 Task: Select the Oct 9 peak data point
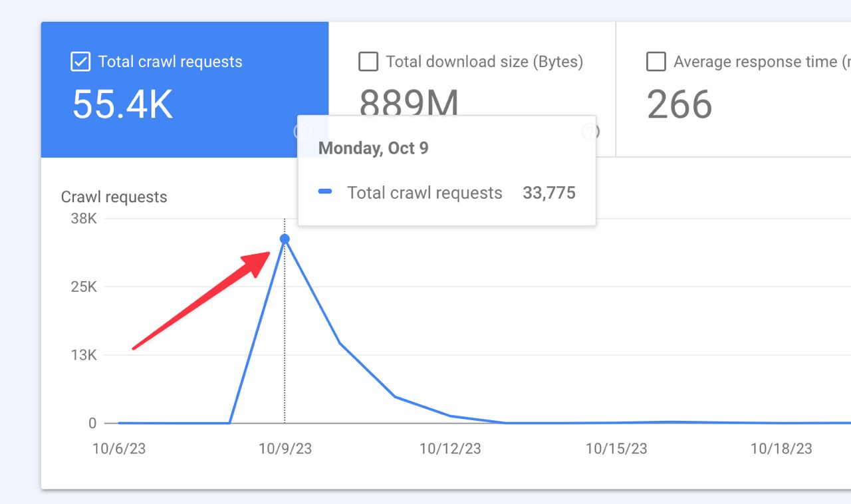(x=285, y=239)
